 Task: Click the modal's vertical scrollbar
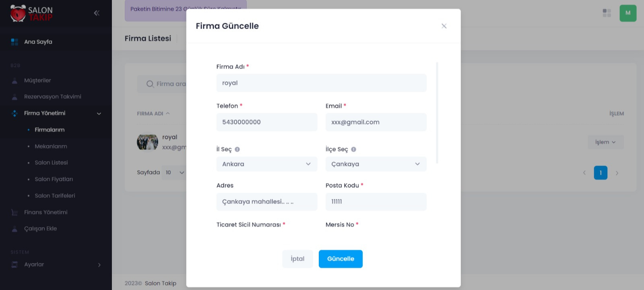click(437, 113)
